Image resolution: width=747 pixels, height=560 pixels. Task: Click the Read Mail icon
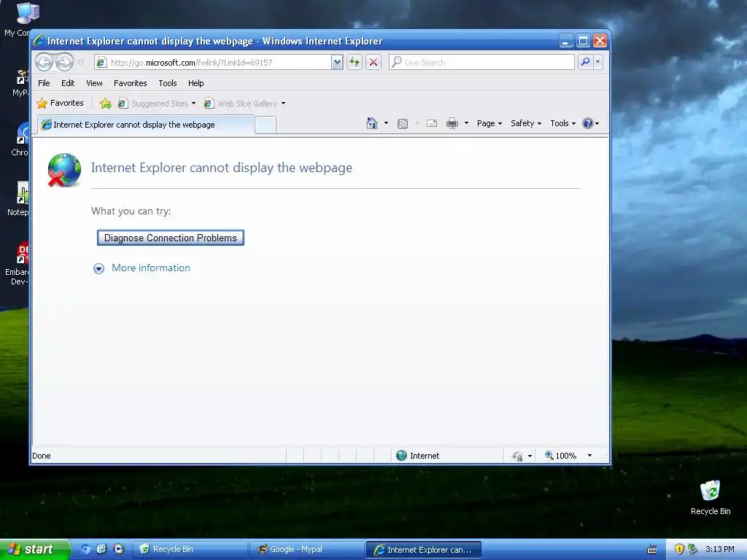pos(432,123)
